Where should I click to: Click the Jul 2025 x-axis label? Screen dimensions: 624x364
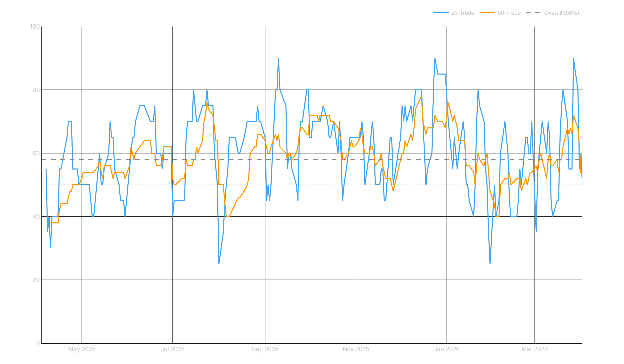pyautogui.click(x=173, y=349)
